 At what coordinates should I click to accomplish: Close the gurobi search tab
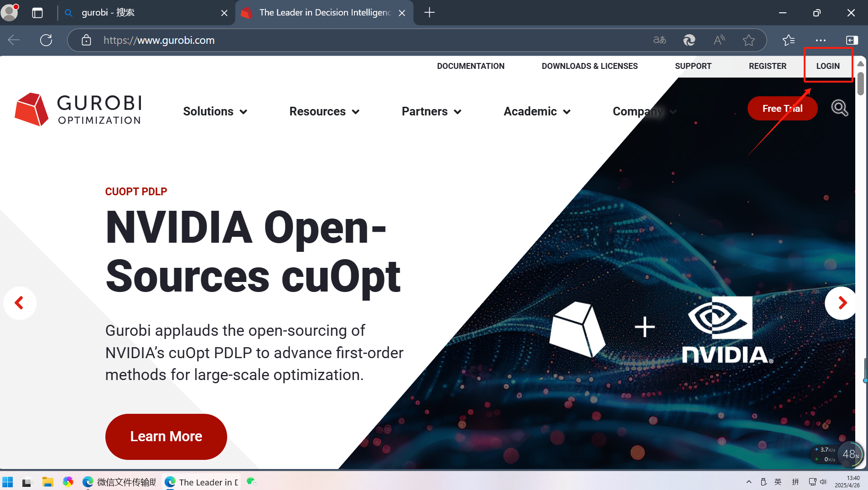click(224, 13)
